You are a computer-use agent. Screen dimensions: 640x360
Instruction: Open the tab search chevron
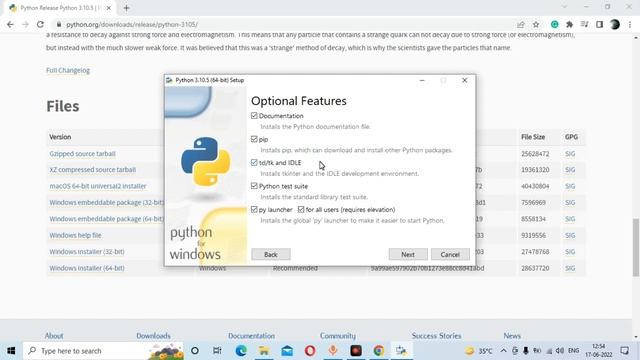pyautogui.click(x=564, y=7)
